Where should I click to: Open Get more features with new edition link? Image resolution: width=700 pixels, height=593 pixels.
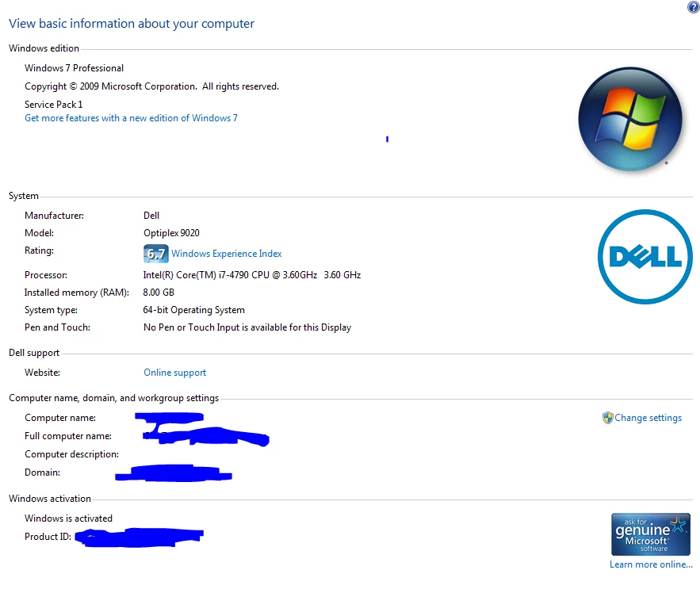(x=131, y=118)
